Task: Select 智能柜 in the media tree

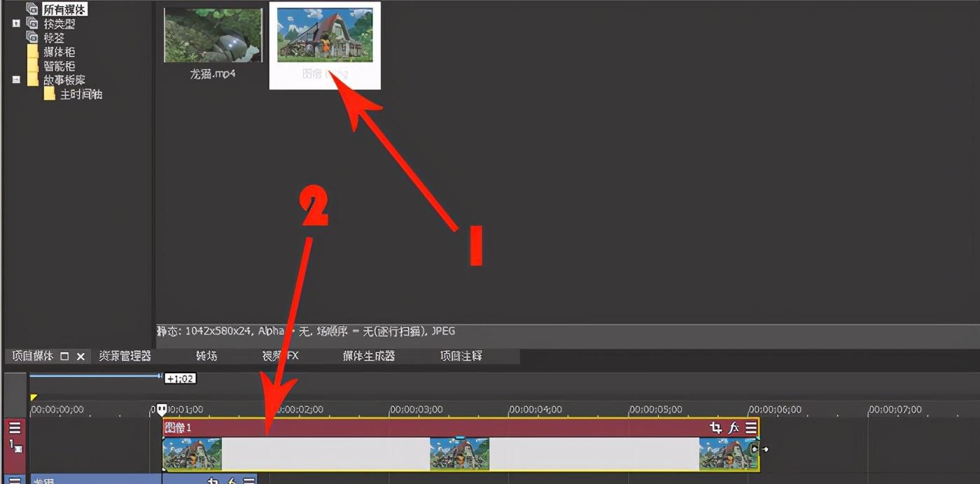Action: click(x=59, y=66)
